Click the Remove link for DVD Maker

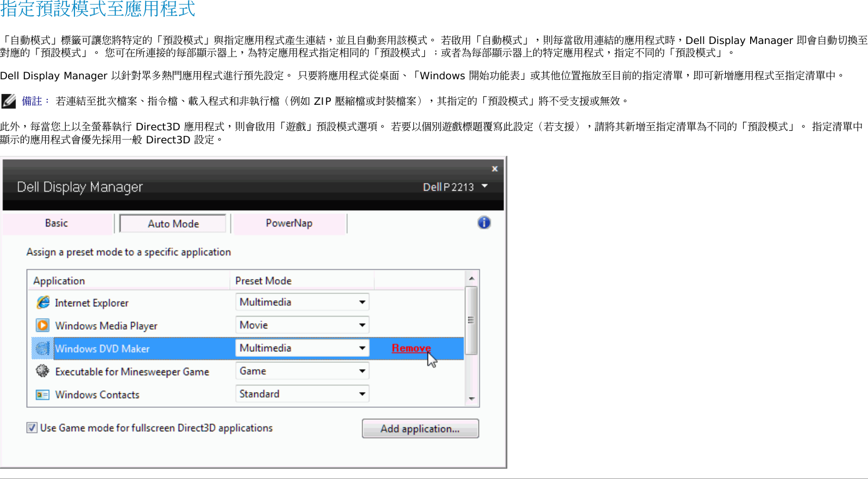click(411, 348)
